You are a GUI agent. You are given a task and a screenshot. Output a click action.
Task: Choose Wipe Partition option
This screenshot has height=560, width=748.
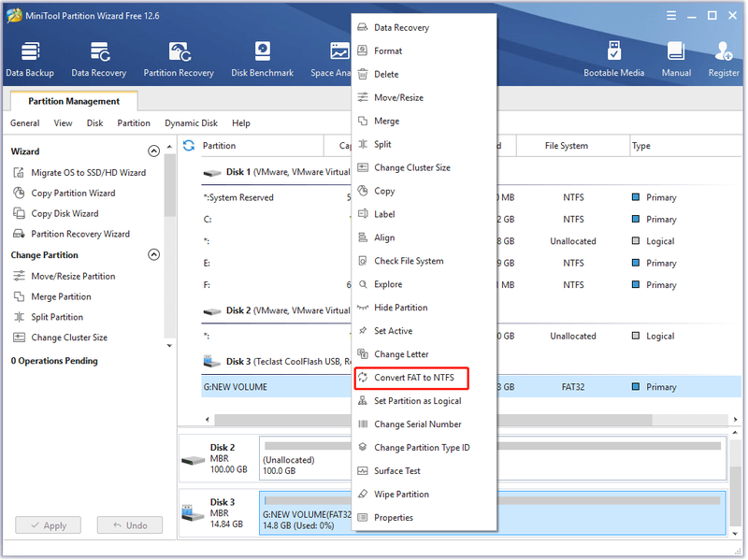point(424,495)
